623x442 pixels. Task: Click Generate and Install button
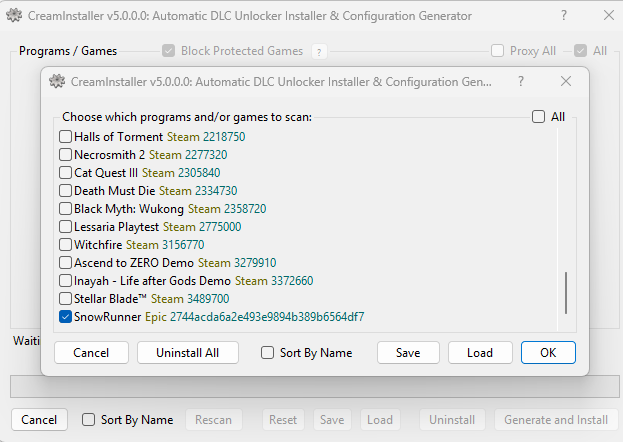pyautogui.click(x=556, y=420)
